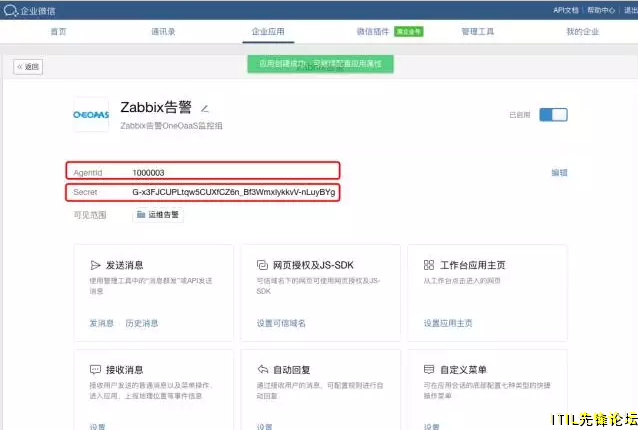Open the 微信插件 tab
638x430 pixels.
pos(373,31)
